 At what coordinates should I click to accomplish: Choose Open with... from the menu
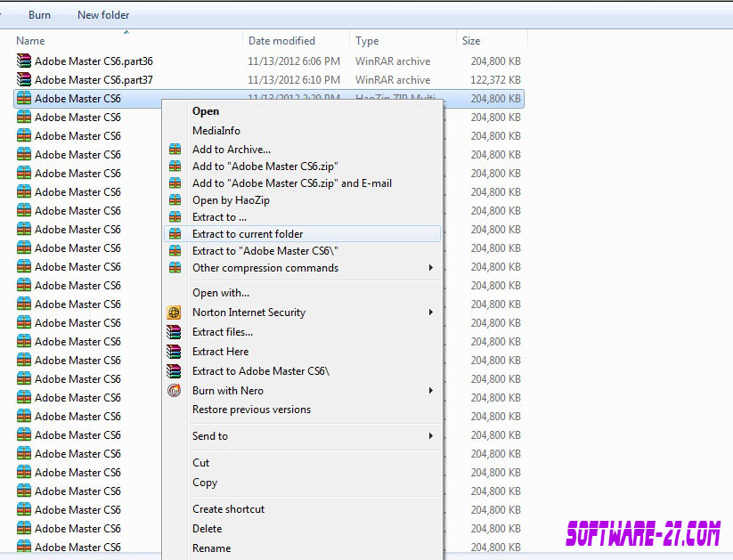221,293
